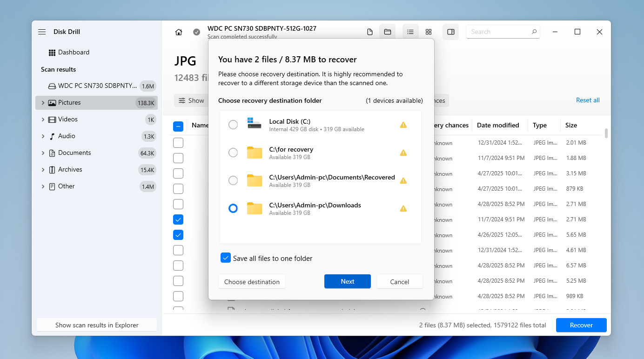Select grid view layout icon
Image resolution: width=644 pixels, height=359 pixels.
(x=429, y=32)
